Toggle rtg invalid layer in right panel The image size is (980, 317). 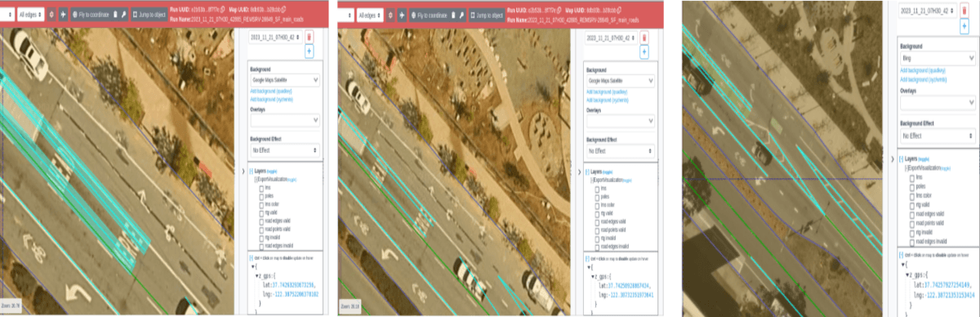pyautogui.click(x=912, y=232)
